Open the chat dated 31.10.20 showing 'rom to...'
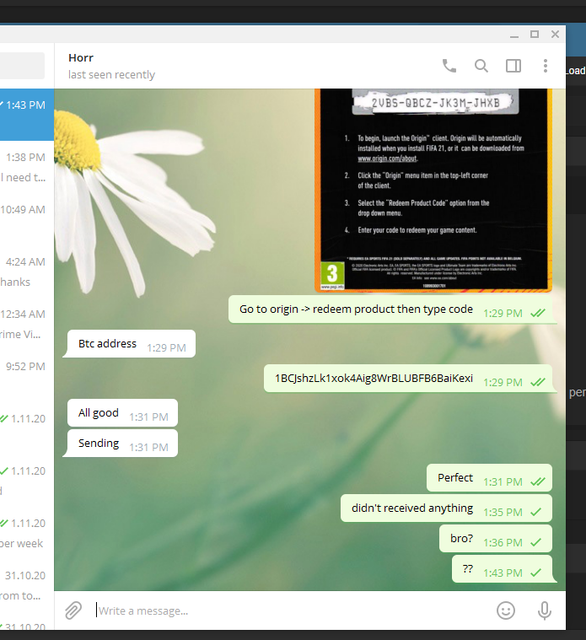This screenshot has height=640, width=586. tap(27, 585)
